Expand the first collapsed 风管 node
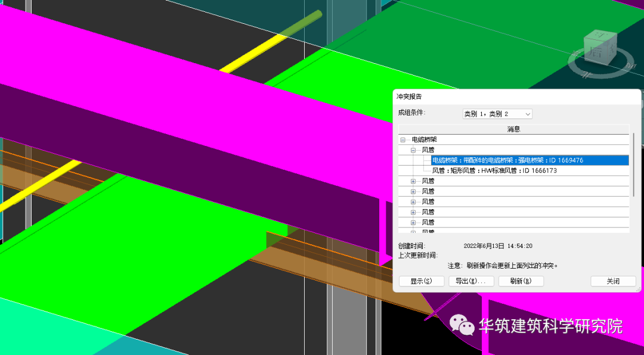This screenshot has width=644, height=355. pos(413,181)
